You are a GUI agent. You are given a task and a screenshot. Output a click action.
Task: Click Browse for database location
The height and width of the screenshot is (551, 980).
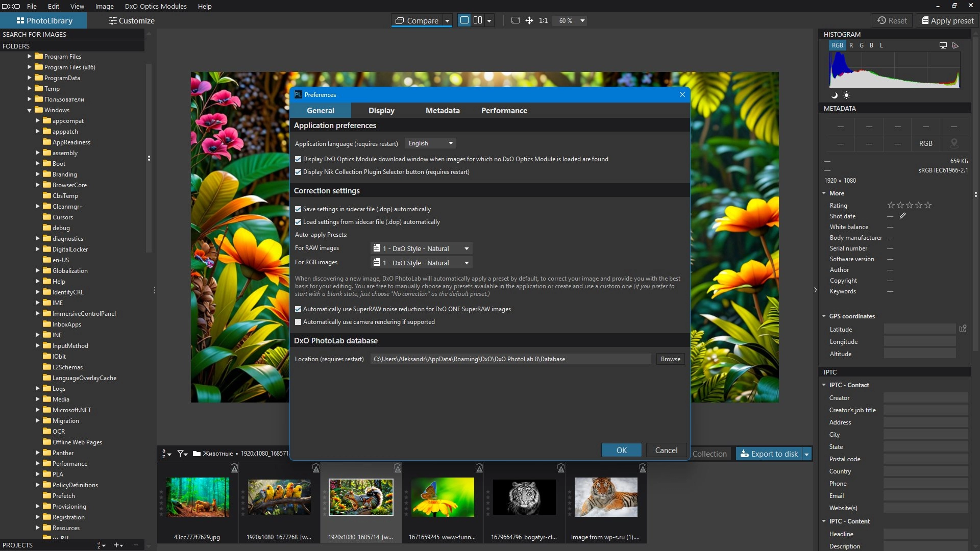(x=670, y=359)
